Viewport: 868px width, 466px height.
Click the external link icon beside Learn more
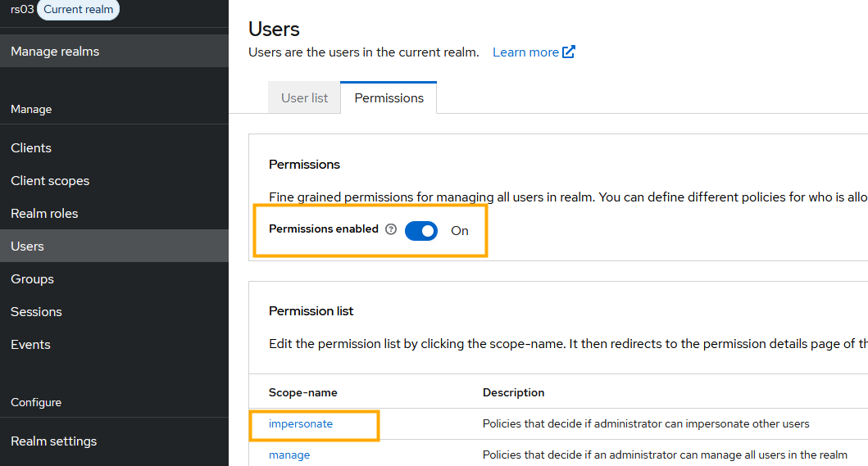pyautogui.click(x=569, y=52)
